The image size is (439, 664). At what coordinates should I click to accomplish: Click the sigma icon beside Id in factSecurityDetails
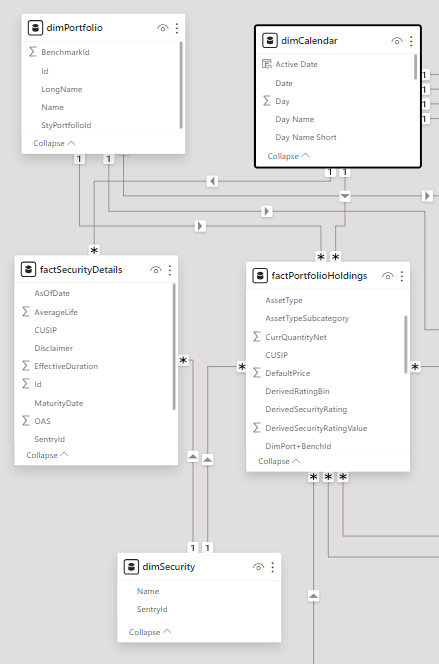[25, 384]
